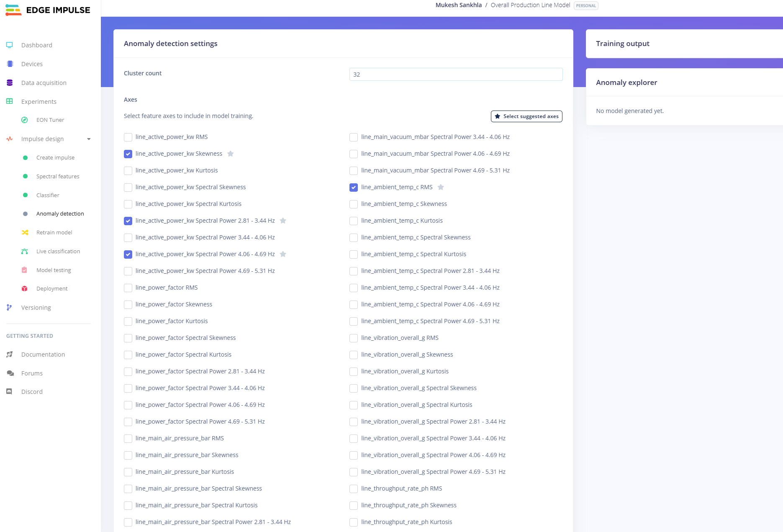Check line_power_factor Kurtosis axis
The width and height of the screenshot is (783, 532).
point(128,321)
